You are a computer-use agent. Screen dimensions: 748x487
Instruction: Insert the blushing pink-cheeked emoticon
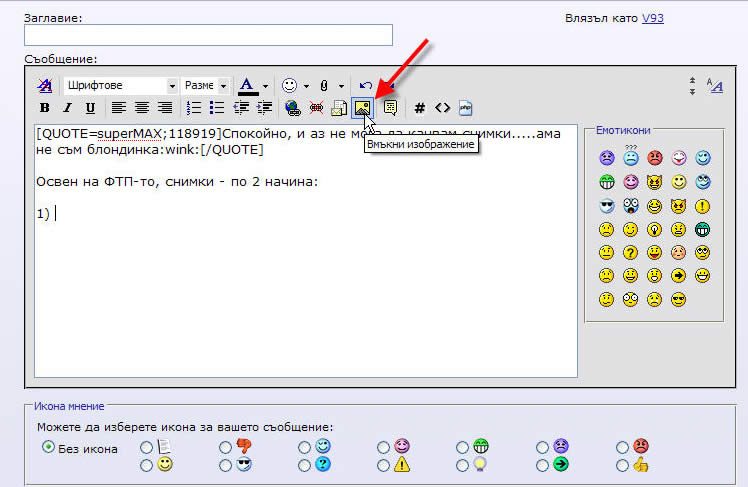678,252
